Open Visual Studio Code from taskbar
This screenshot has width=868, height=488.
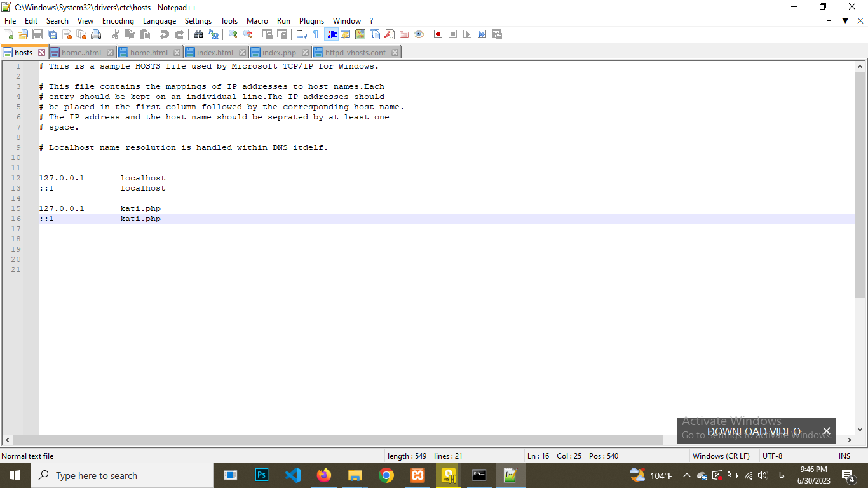coord(293,475)
